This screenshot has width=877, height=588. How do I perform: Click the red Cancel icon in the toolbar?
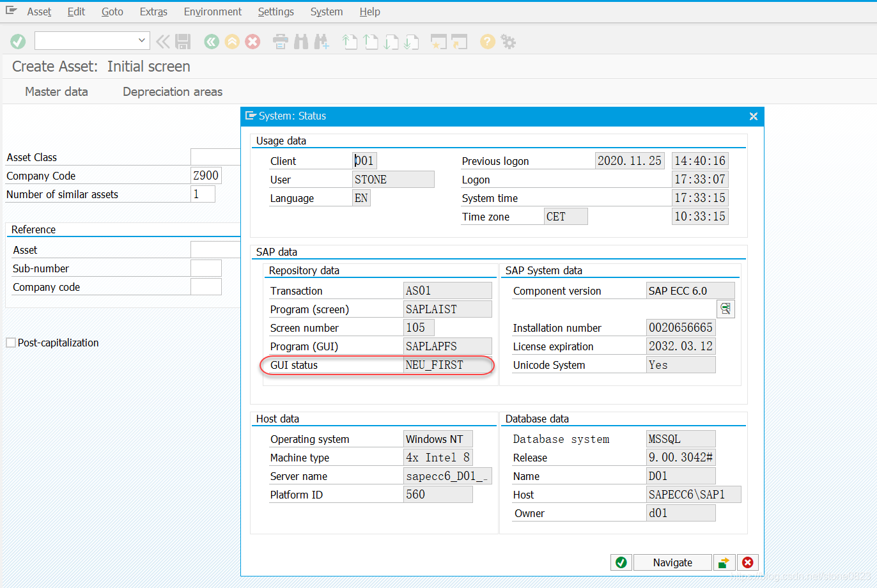pos(254,41)
